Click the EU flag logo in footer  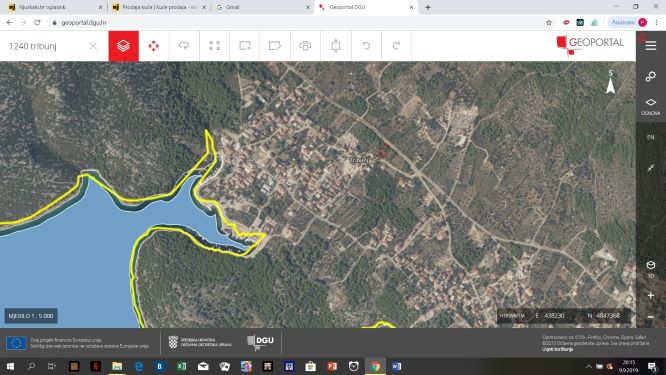point(16,343)
